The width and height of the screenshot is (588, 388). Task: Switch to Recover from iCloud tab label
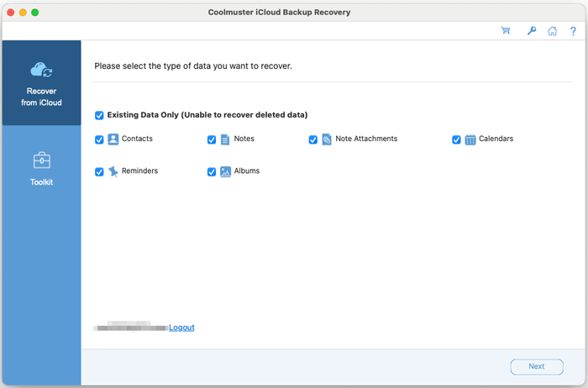coord(41,97)
